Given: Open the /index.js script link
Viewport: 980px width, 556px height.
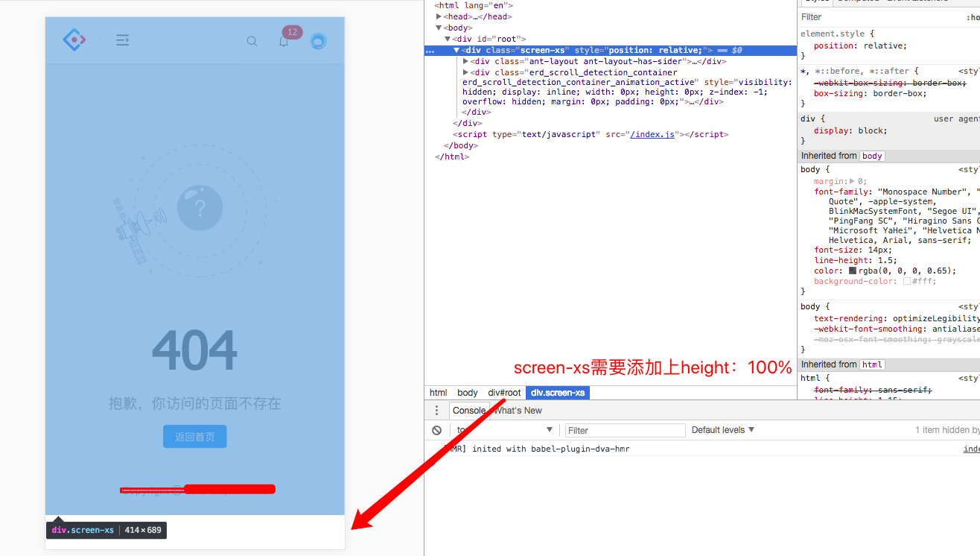Looking at the screenshot, I should (x=652, y=135).
